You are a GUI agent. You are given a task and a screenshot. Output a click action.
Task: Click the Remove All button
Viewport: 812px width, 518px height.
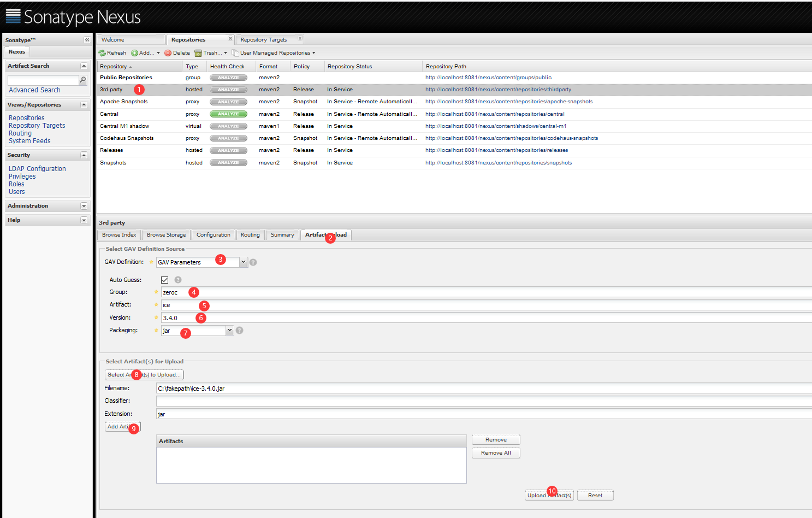(x=496, y=453)
